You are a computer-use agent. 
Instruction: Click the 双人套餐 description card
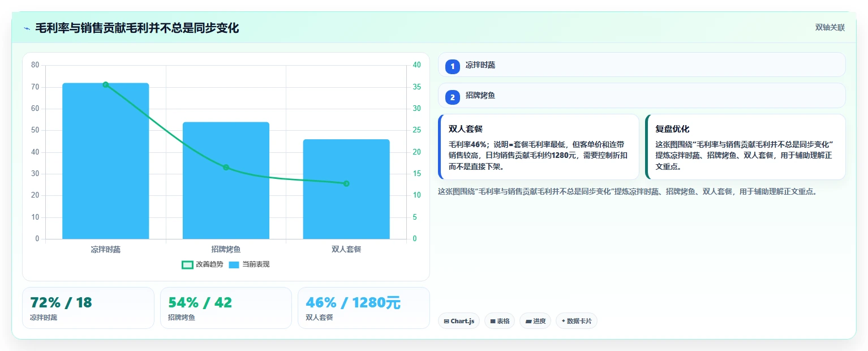pos(539,147)
